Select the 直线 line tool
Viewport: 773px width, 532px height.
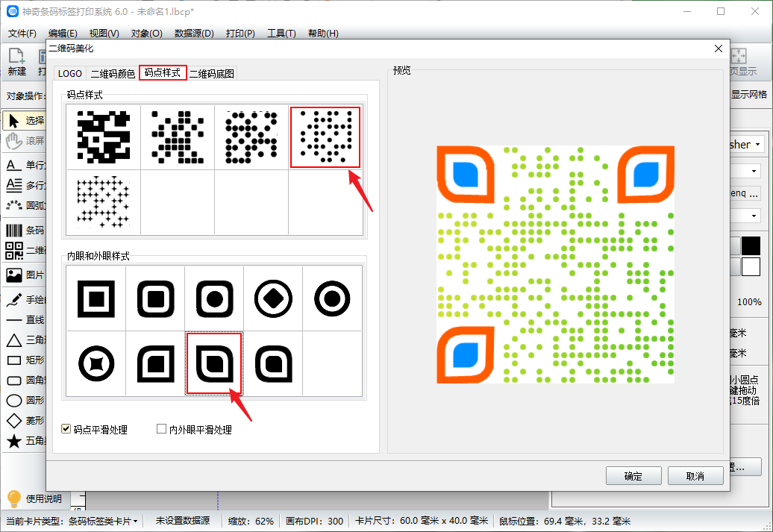coord(25,320)
